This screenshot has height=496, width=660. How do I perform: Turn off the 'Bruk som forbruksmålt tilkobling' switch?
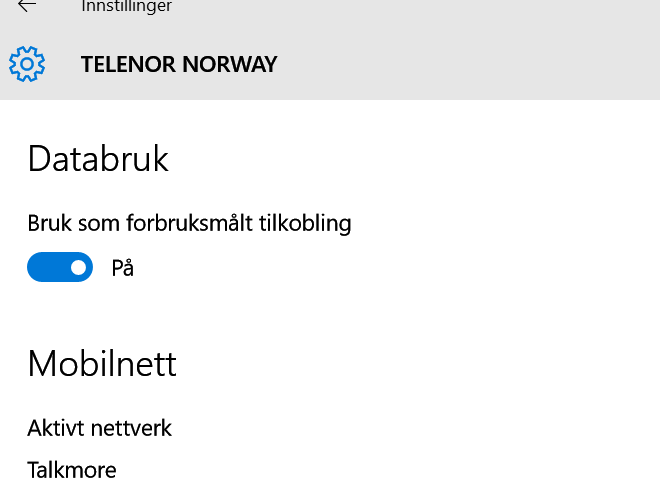(60, 267)
